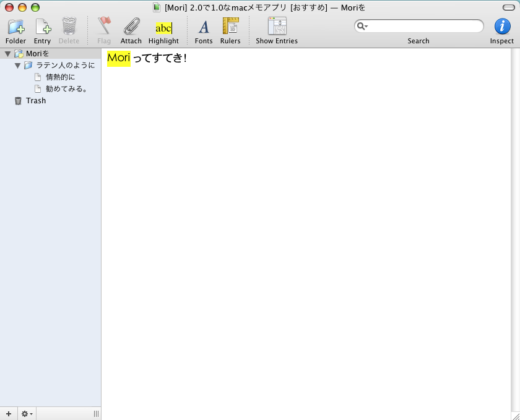Collapse the Moriを notebook tree
Image resolution: width=520 pixels, height=420 pixels.
click(7, 54)
